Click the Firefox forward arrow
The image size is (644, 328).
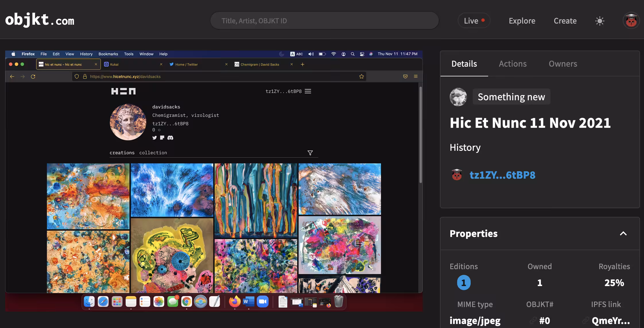23,76
